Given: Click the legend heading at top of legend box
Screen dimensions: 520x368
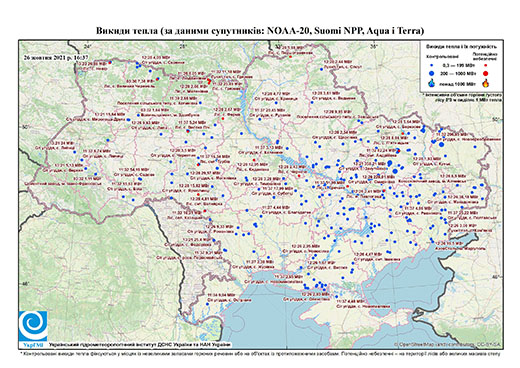Looking at the screenshot, I should [462, 47].
